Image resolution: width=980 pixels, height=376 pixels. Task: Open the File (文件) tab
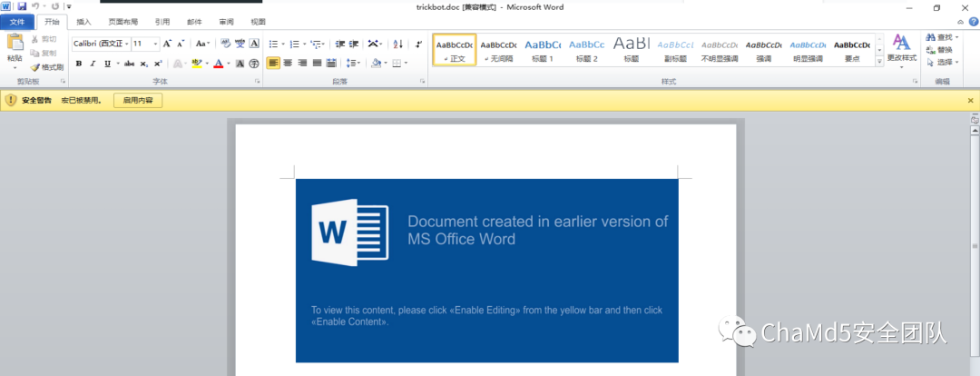17,22
